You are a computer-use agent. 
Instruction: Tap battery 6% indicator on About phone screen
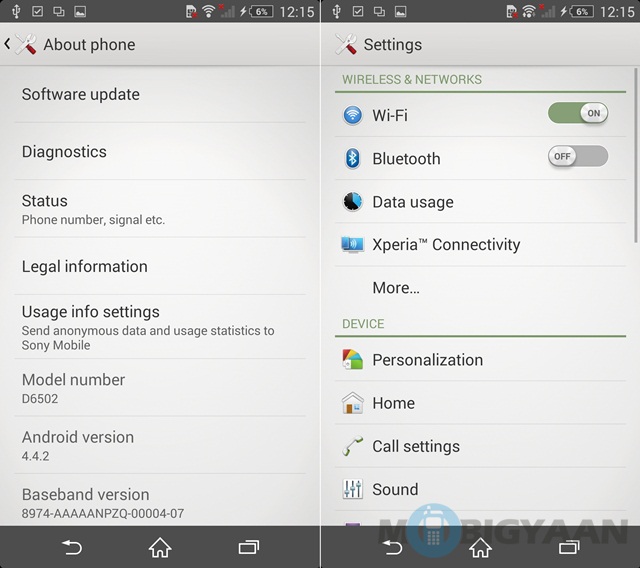(261, 11)
